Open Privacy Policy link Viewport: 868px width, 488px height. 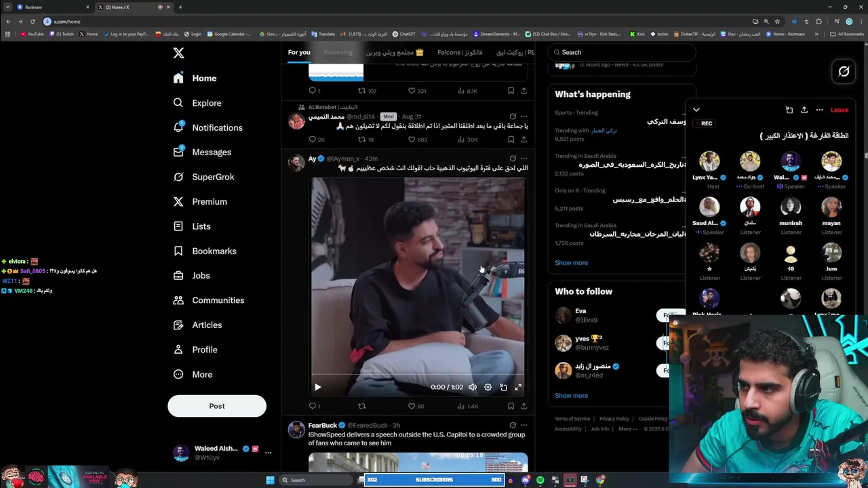click(x=614, y=419)
